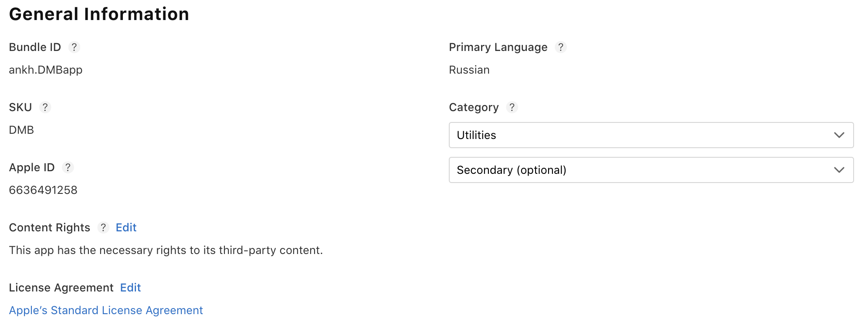Click the Apple ID number 6636491258
Viewport: 868px width, 332px height.
(x=43, y=190)
